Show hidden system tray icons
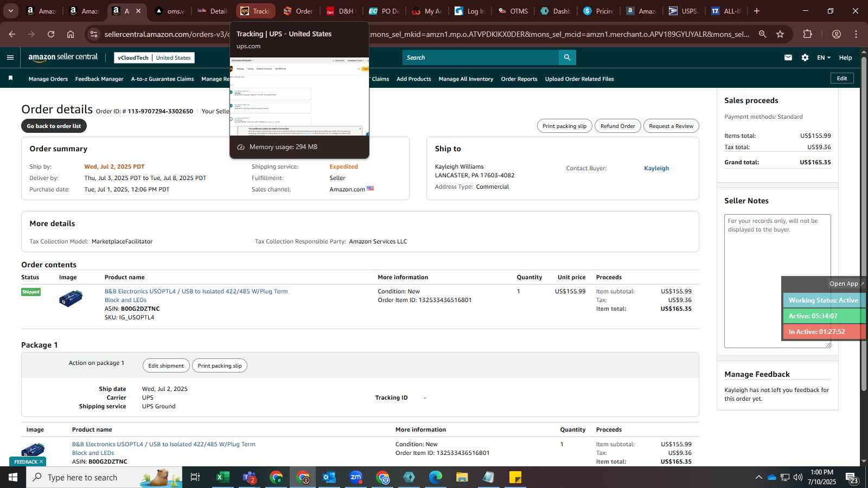This screenshot has height=488, width=868. (x=758, y=477)
